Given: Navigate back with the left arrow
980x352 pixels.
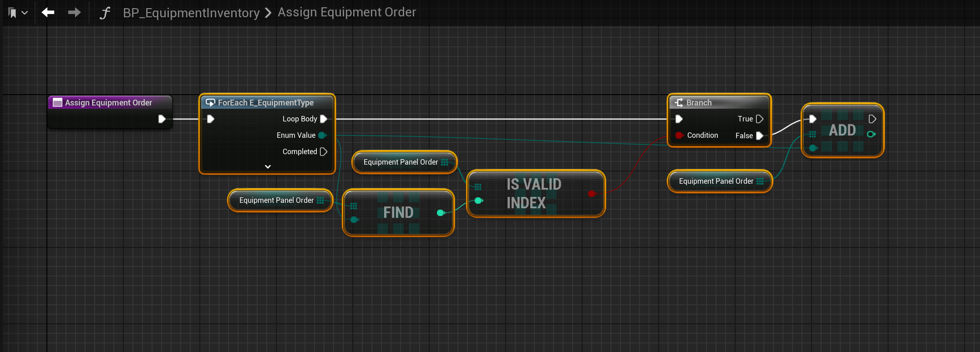Looking at the screenshot, I should (x=48, y=12).
